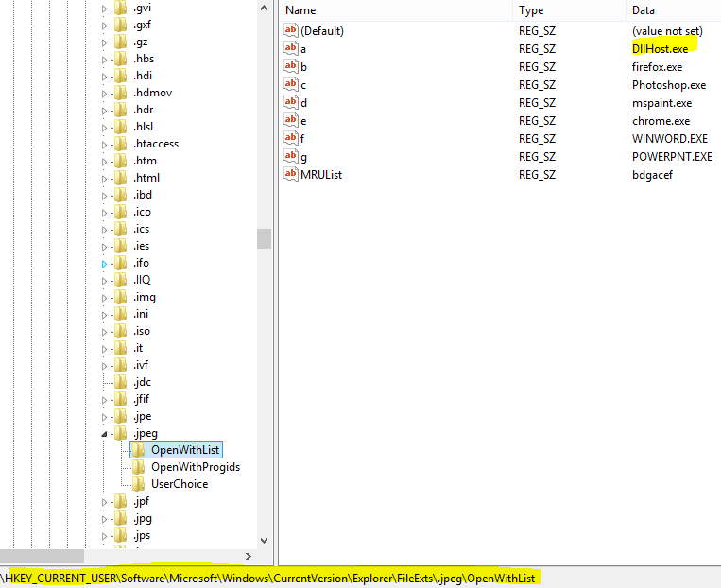Select the bdgacef MRUList data cell

point(652,175)
